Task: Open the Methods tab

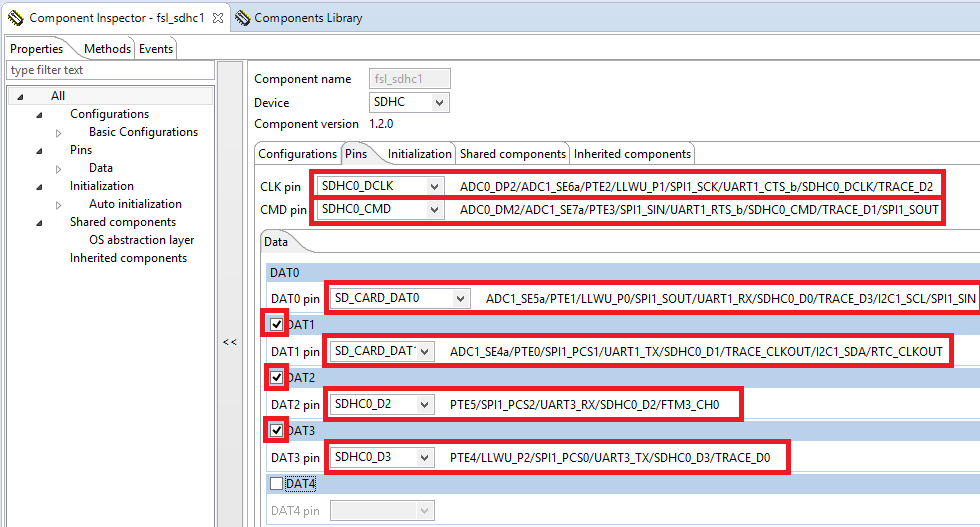Action: 107,48
